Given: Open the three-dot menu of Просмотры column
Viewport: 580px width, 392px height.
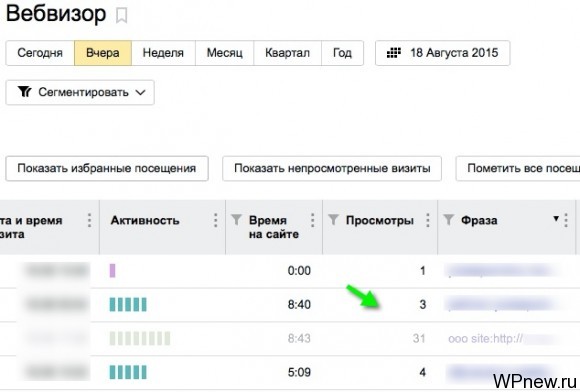Looking at the screenshot, I should 428,220.
